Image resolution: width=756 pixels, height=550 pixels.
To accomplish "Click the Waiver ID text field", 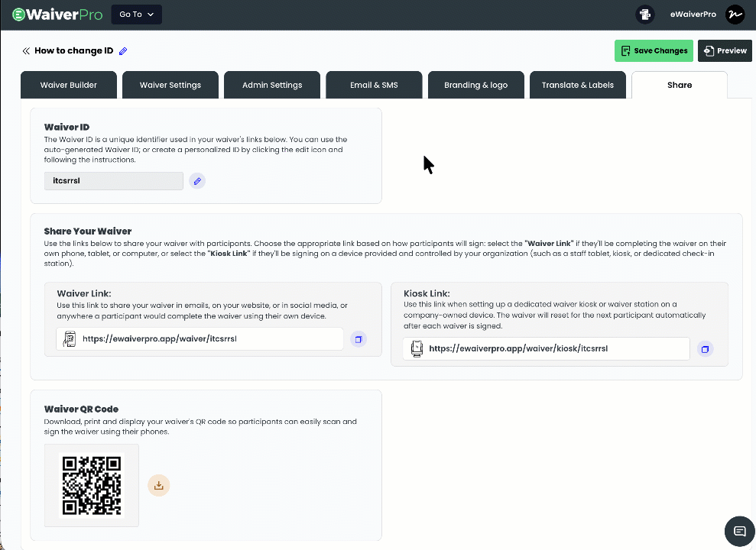I will coord(114,181).
